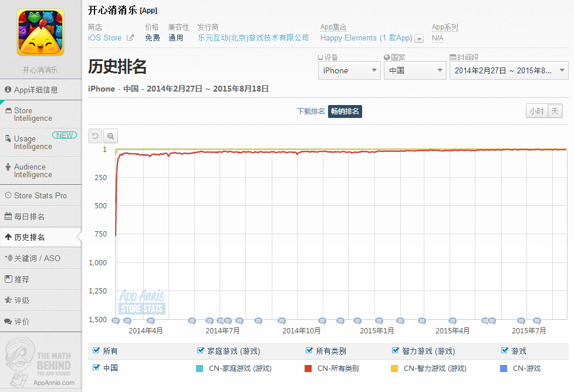Open App详细信息 in the sidebar
The width and height of the screenshot is (574, 392).
(x=40, y=90)
